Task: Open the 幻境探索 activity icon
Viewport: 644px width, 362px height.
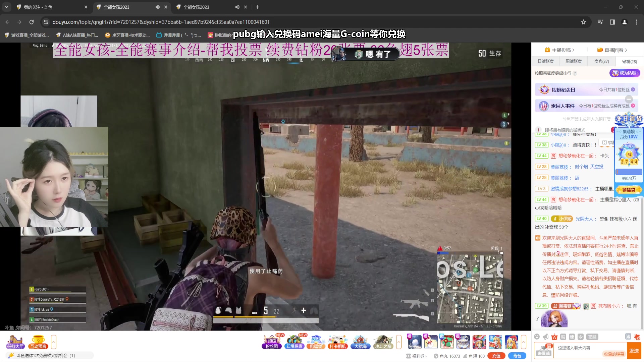Action: 294,342
